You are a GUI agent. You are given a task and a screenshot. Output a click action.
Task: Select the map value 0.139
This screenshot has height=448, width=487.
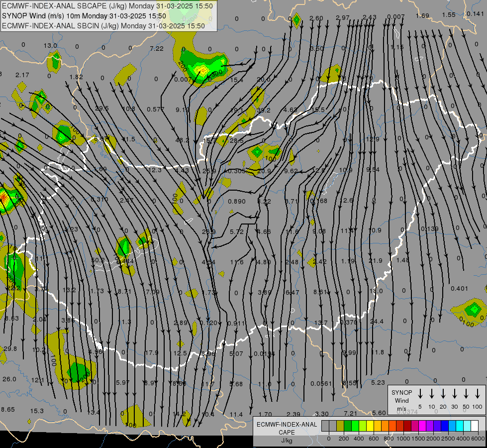(430, 228)
